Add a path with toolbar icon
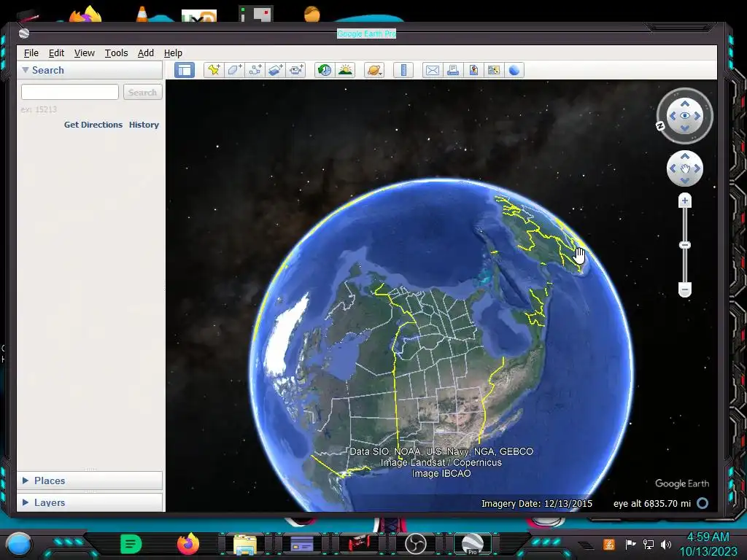747x560 pixels. [x=255, y=70]
